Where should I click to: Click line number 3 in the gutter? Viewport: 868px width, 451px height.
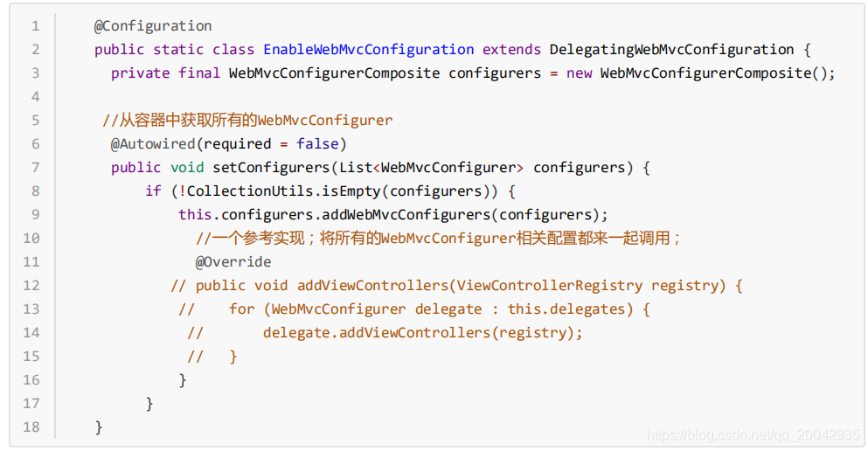tap(36, 73)
